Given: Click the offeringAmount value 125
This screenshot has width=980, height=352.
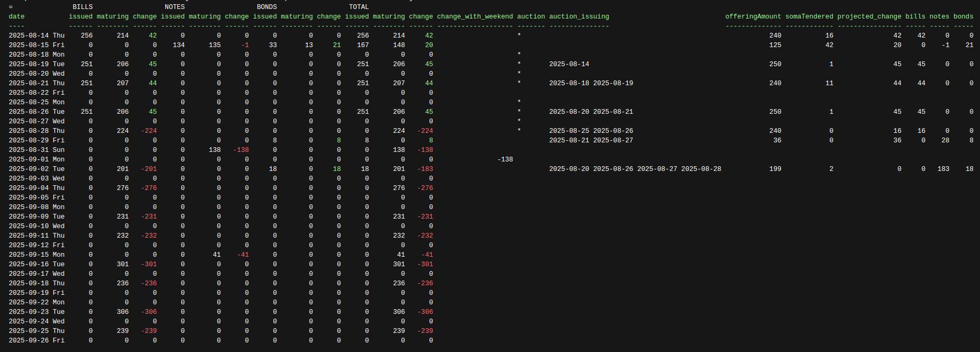Looking at the screenshot, I should [x=775, y=45].
